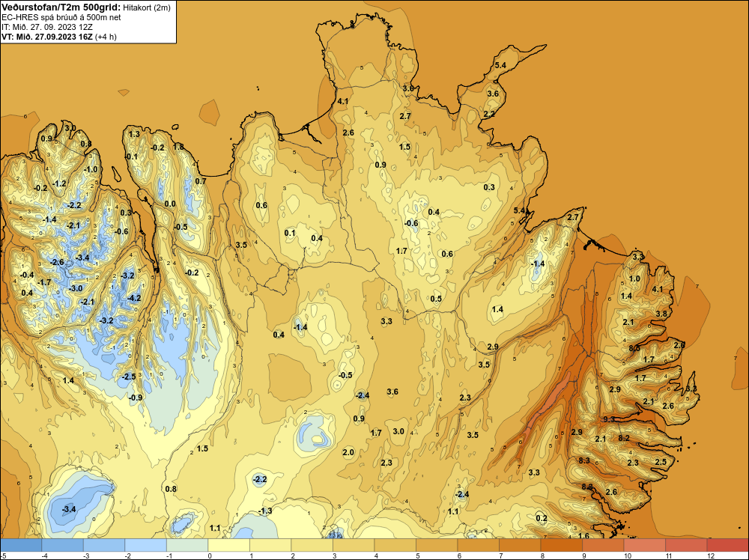The height and width of the screenshot is (560, 749).
Task: Click the '-5' legend scale label
Action: 3,556
